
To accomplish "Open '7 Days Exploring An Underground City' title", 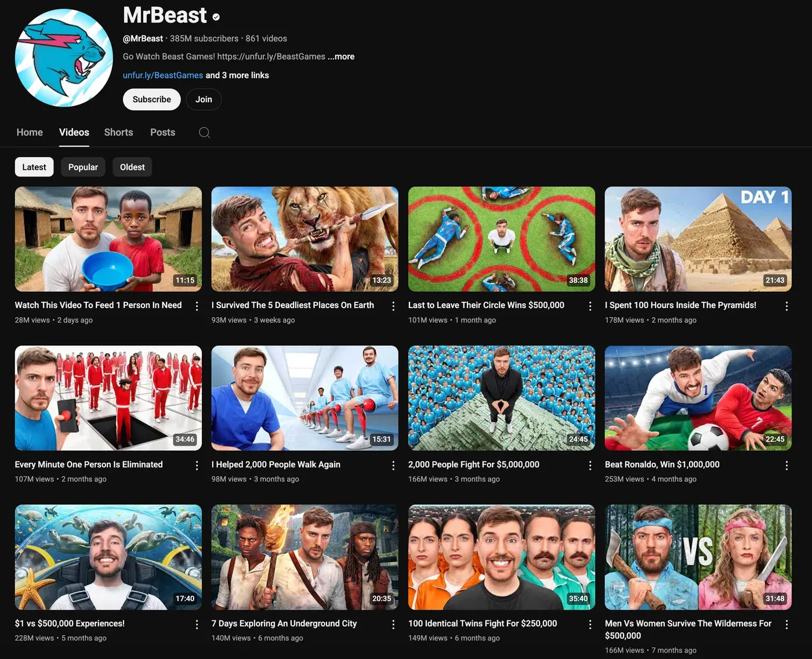I will pyautogui.click(x=284, y=623).
